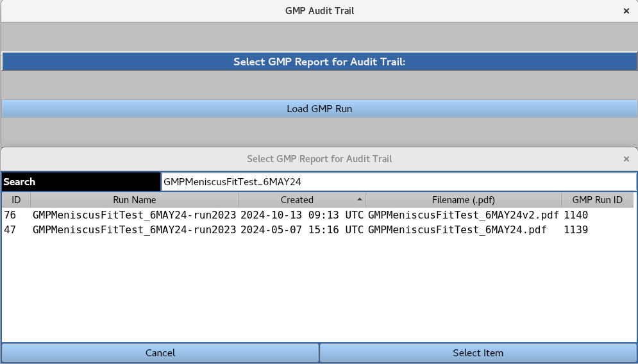Sort by the Created column header
This screenshot has width=638, height=364.
[302, 200]
